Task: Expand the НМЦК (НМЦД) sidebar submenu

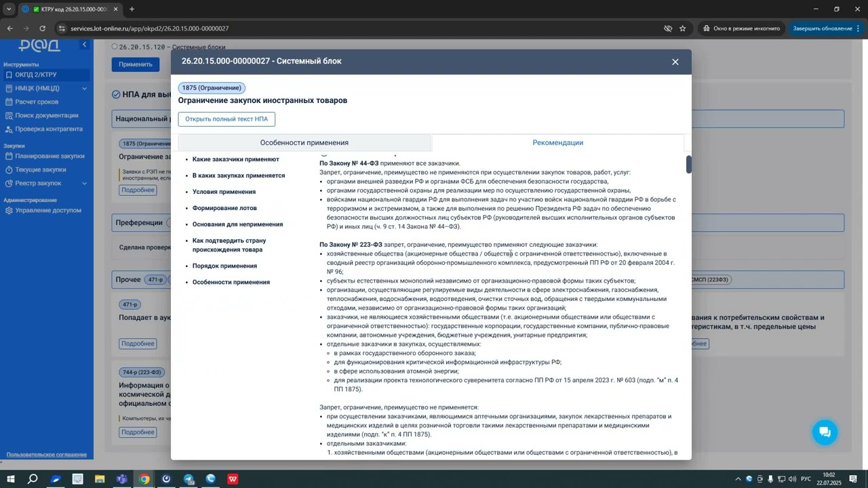Action: (85, 88)
